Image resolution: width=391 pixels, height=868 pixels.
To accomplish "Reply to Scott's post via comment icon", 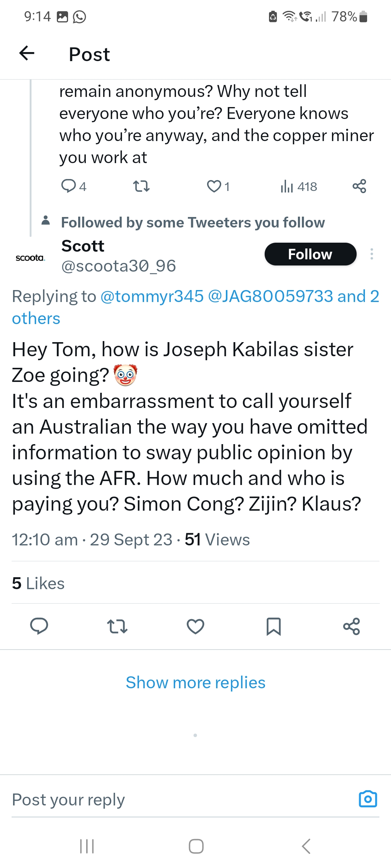I will (39, 626).
